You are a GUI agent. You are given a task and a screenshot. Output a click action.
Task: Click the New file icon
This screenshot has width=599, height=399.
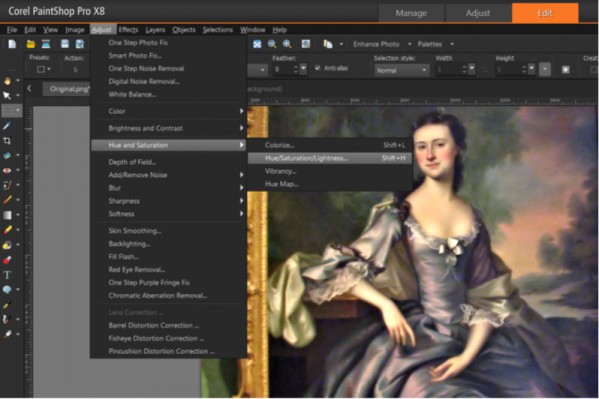(x=12, y=44)
